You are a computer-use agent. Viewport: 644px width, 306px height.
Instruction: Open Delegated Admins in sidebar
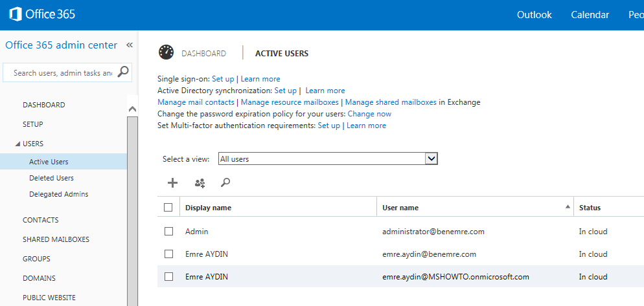click(x=59, y=194)
